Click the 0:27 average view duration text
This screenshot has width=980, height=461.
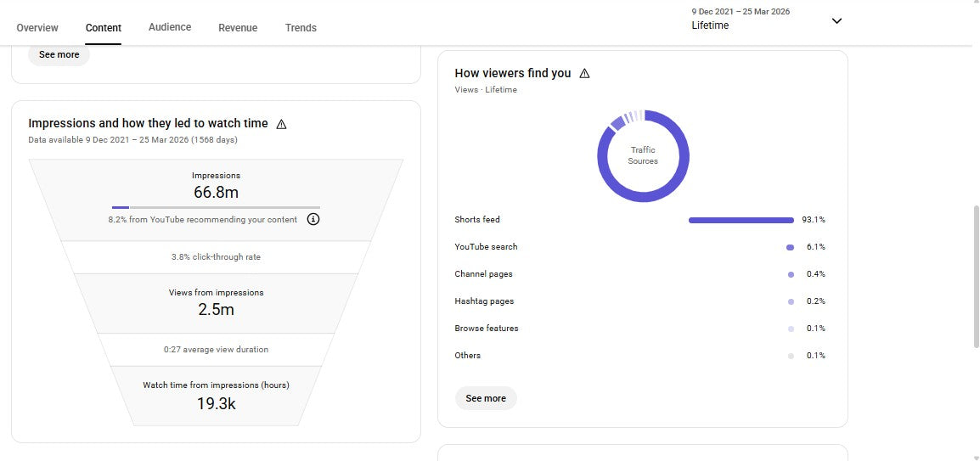tap(217, 349)
